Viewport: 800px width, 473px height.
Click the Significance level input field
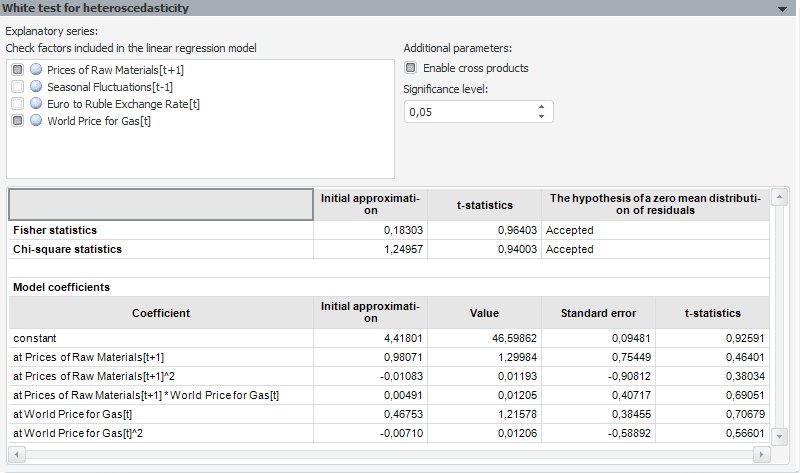tap(468, 111)
